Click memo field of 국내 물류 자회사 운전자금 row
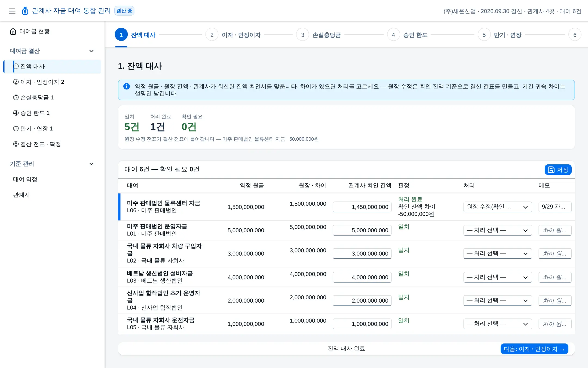Screen dimensions: 588x368 tap(555, 324)
